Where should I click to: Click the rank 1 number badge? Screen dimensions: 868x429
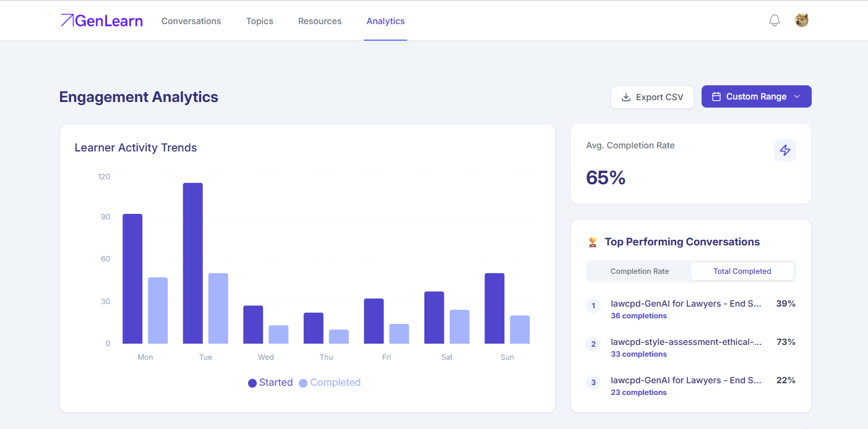(593, 306)
